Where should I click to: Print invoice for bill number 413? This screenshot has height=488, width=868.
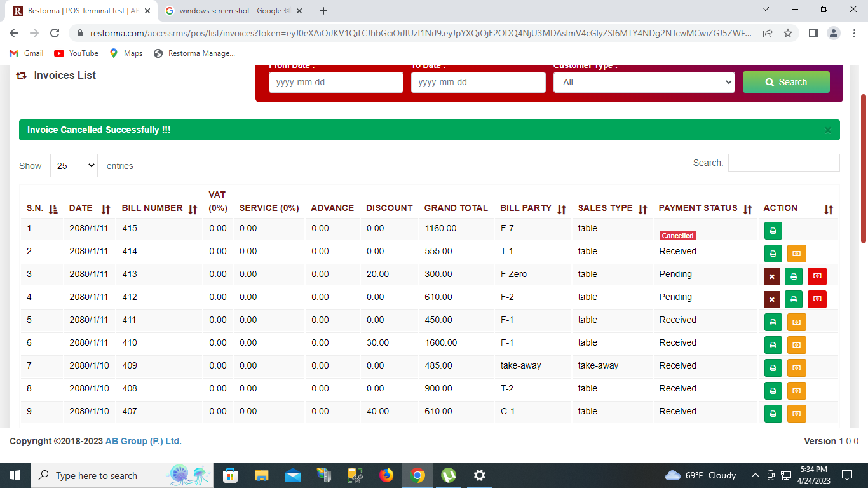point(794,276)
